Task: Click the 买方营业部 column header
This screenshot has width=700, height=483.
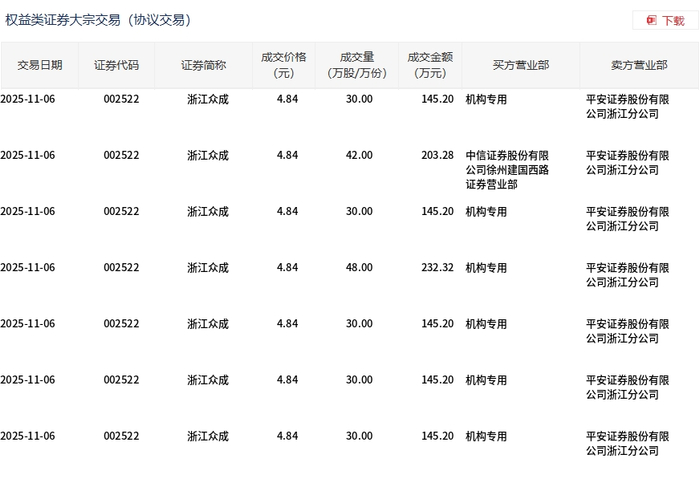Action: pyautogui.click(x=520, y=65)
